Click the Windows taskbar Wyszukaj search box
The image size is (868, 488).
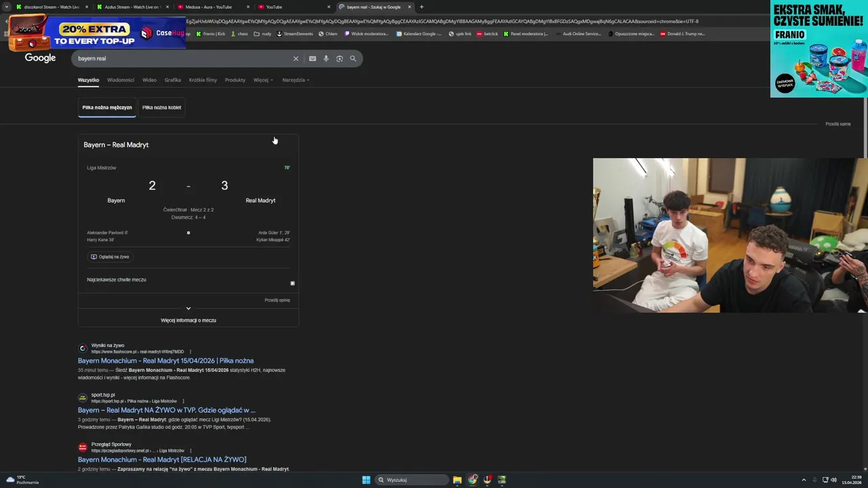[x=412, y=480]
